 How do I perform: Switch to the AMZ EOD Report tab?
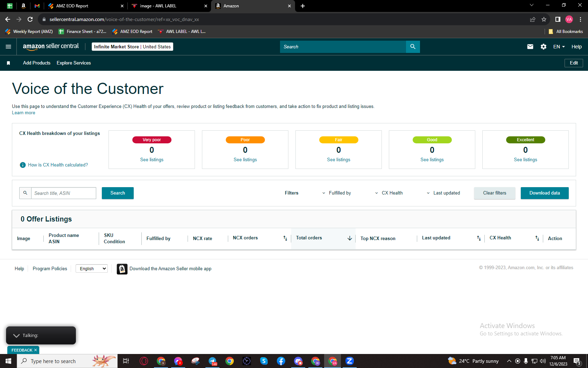tap(86, 6)
